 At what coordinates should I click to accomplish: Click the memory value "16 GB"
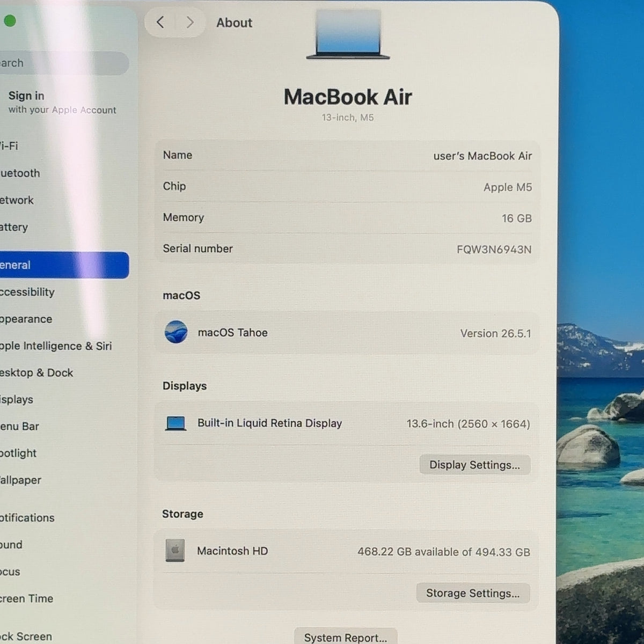(517, 218)
